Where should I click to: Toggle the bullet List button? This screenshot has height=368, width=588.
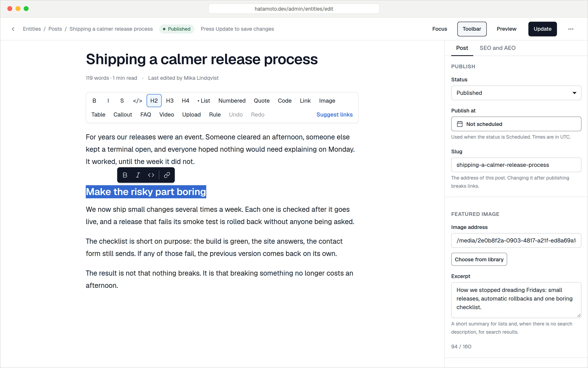[x=204, y=101]
